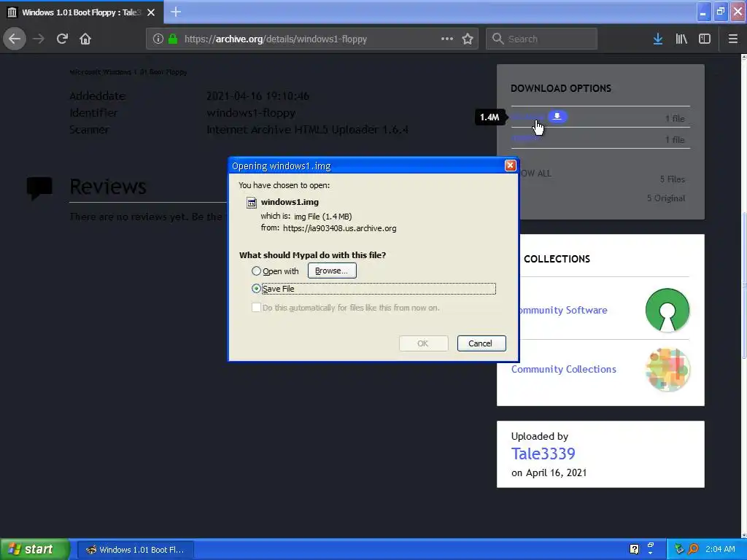
Task: Click the help question-mark tray icon
Action: [x=634, y=550]
